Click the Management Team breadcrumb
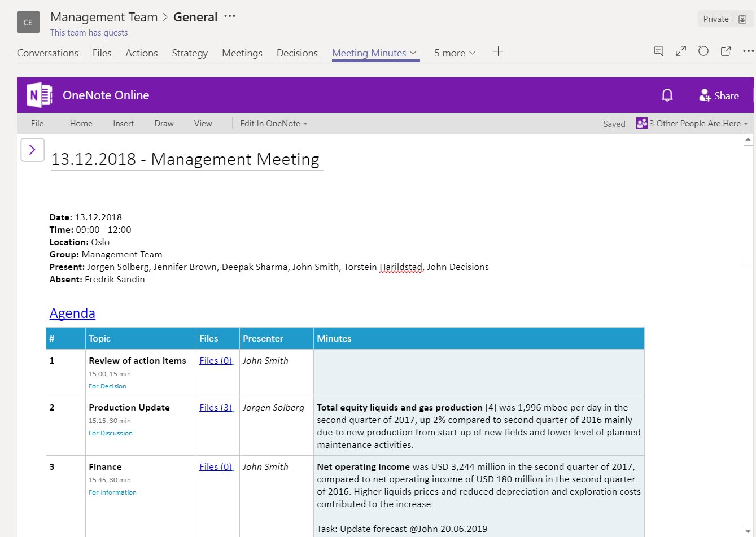756x537 pixels. 104,17
